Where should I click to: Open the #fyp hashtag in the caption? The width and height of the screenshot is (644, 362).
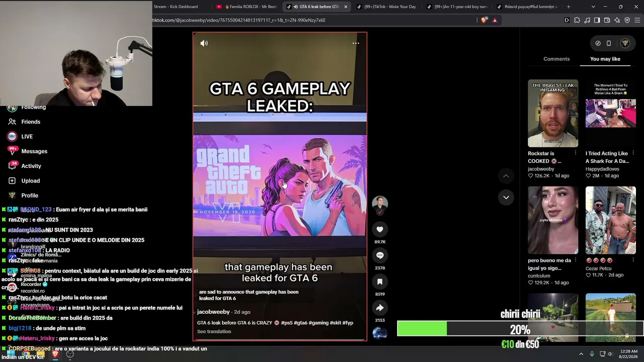(348, 323)
